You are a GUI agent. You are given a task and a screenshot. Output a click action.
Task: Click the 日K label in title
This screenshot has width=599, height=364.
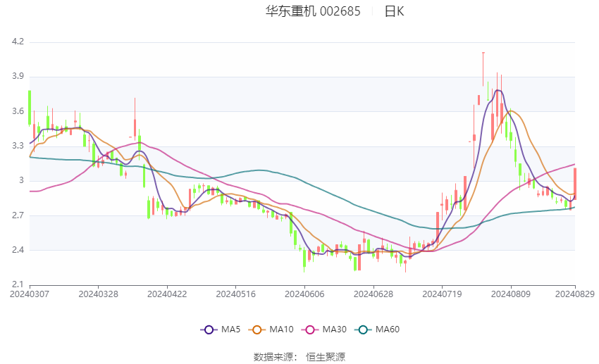(x=394, y=11)
